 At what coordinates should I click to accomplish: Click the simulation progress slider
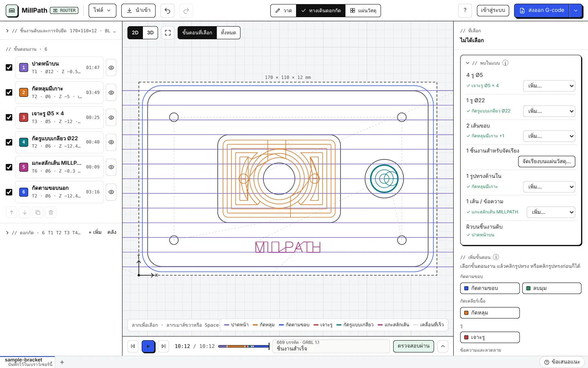(244, 346)
